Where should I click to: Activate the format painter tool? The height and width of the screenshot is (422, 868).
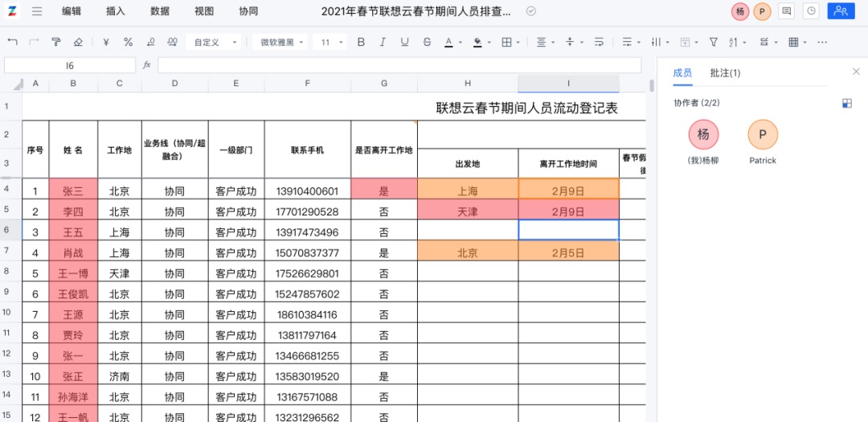pos(56,42)
